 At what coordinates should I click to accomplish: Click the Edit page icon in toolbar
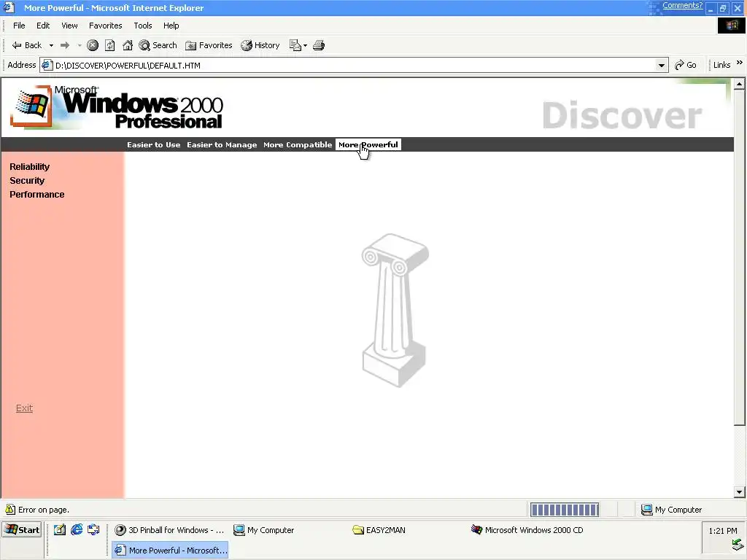tap(295, 45)
